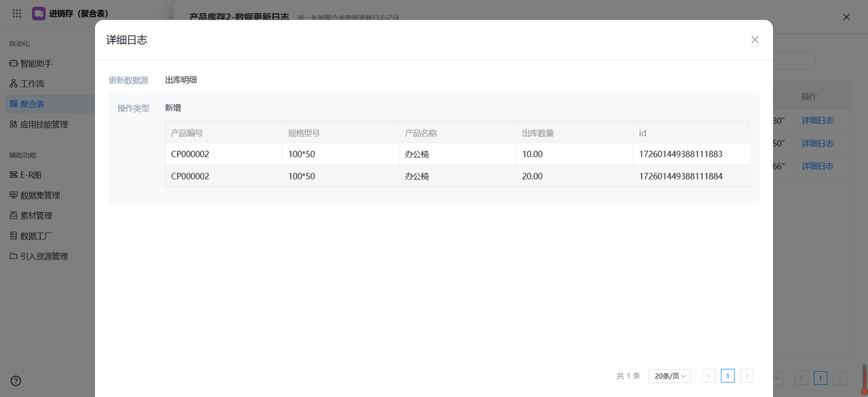This screenshot has width=868, height=397.
Task: Go to previous page in dialog pagination
Action: (709, 376)
